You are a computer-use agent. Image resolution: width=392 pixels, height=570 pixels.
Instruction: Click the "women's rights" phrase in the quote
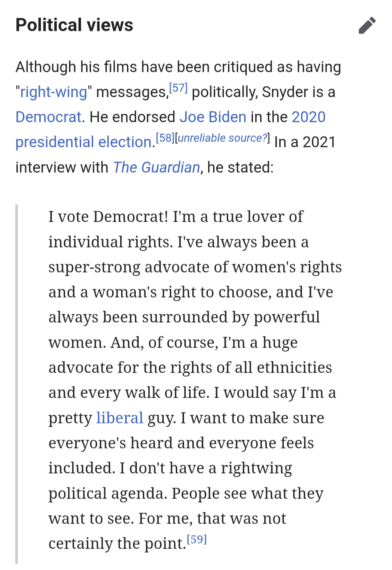point(287,267)
